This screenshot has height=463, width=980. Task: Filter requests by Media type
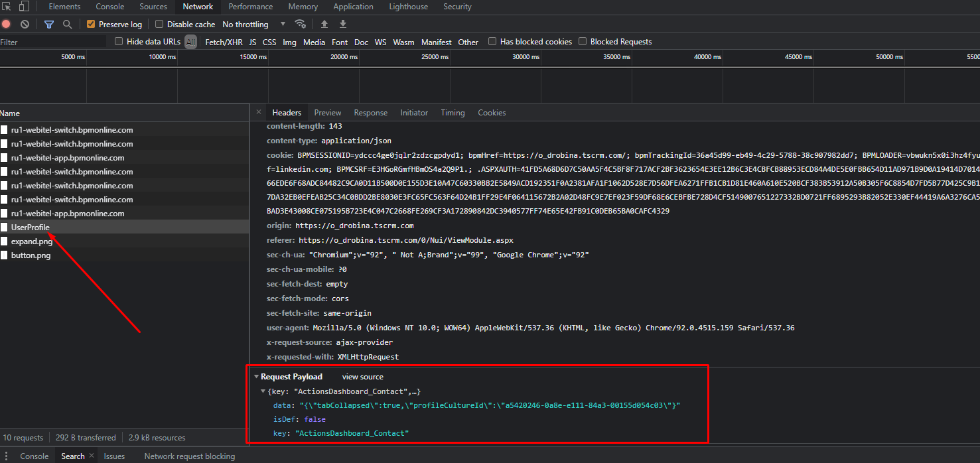coord(315,42)
